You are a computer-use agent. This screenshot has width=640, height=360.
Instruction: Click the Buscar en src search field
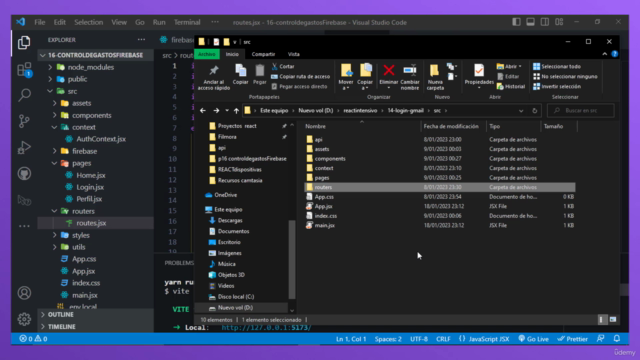coord(580,111)
